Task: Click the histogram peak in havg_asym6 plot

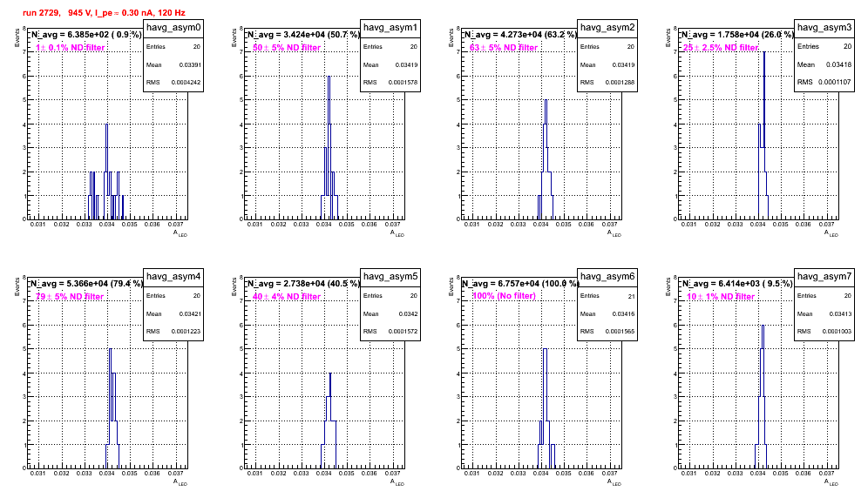Action: pos(546,349)
